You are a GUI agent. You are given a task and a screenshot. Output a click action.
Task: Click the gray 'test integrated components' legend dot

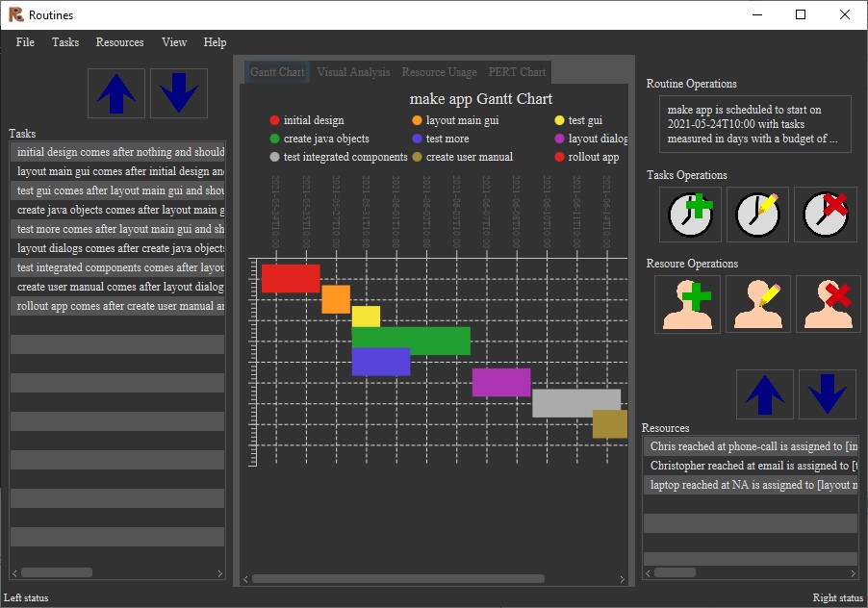point(274,157)
